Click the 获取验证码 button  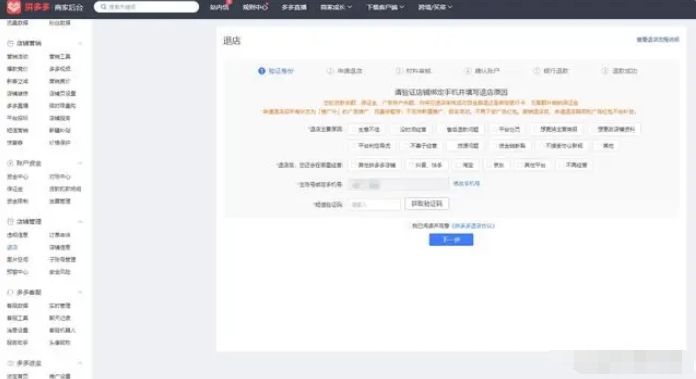click(427, 204)
